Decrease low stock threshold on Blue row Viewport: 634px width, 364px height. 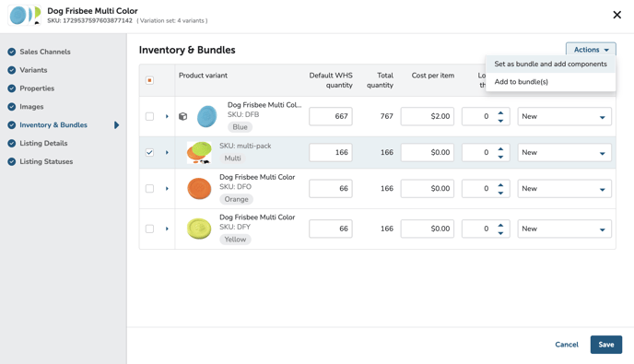coord(500,121)
